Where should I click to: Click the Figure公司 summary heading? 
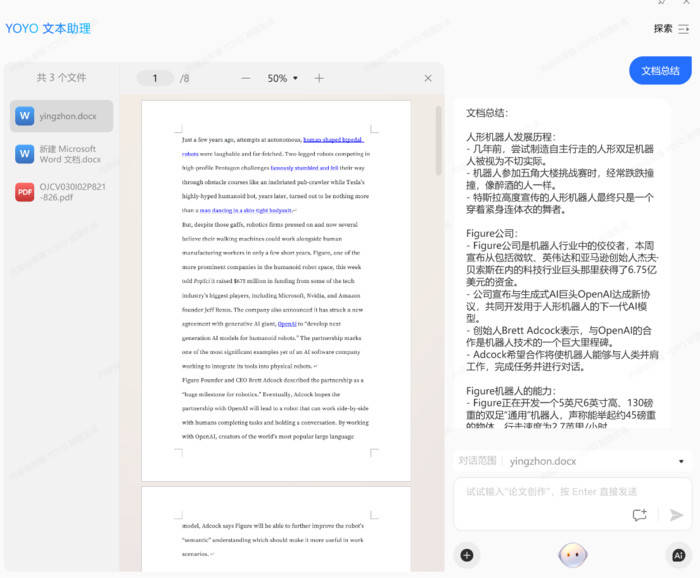[492, 233]
